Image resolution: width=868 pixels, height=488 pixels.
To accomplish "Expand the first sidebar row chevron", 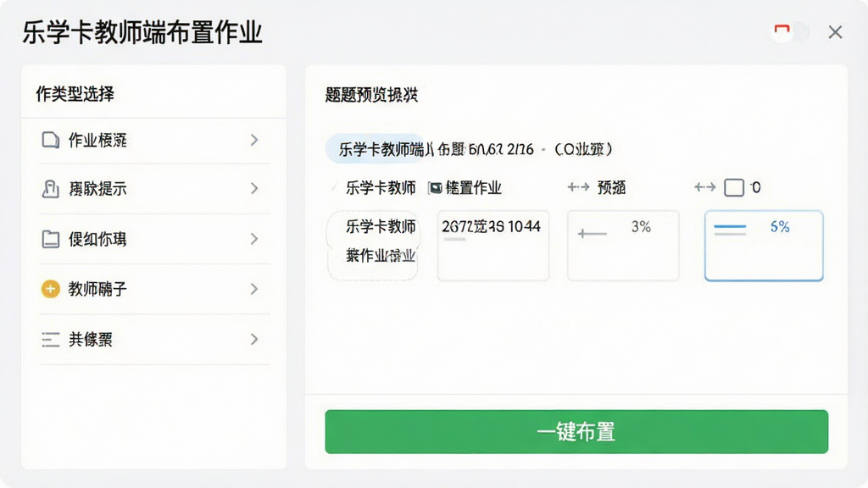I will click(x=254, y=140).
